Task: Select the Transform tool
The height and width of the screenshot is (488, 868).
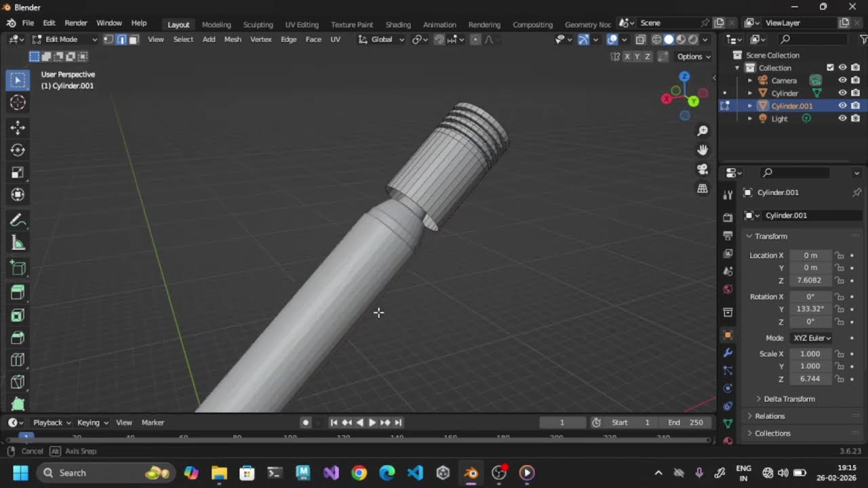Action: pyautogui.click(x=18, y=195)
